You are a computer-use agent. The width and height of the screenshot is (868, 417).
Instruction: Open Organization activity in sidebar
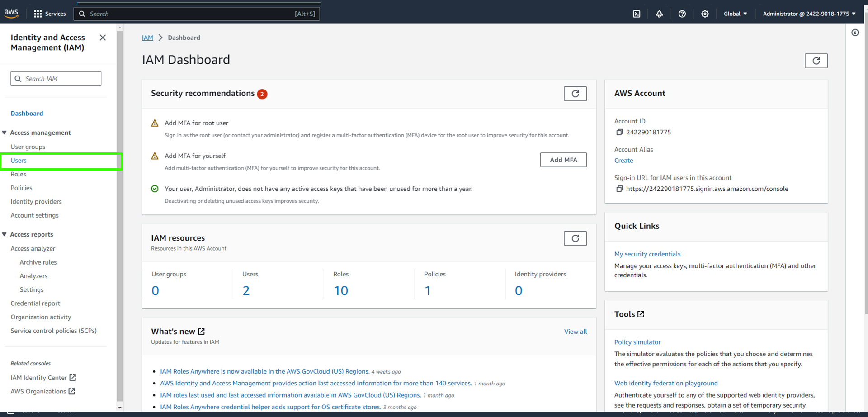[x=41, y=317]
